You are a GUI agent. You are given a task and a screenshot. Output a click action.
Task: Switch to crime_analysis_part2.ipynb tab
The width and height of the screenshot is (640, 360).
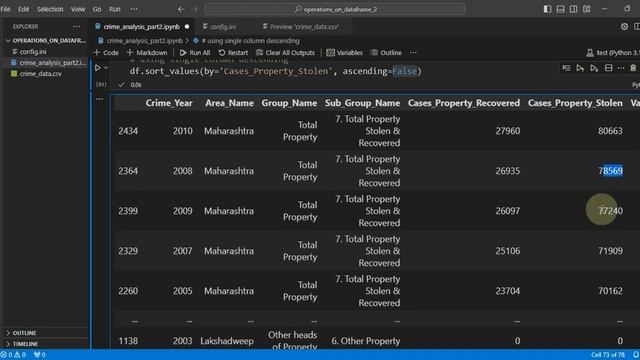click(x=141, y=27)
